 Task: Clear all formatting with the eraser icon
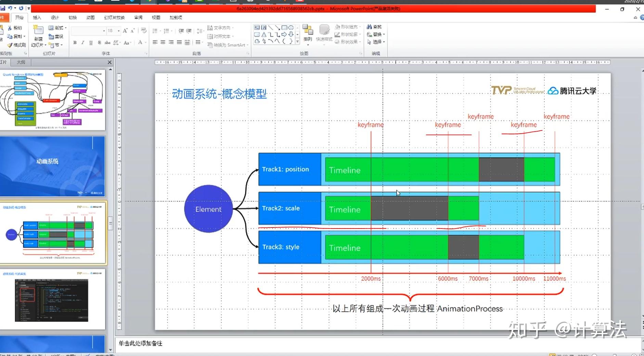(x=144, y=30)
